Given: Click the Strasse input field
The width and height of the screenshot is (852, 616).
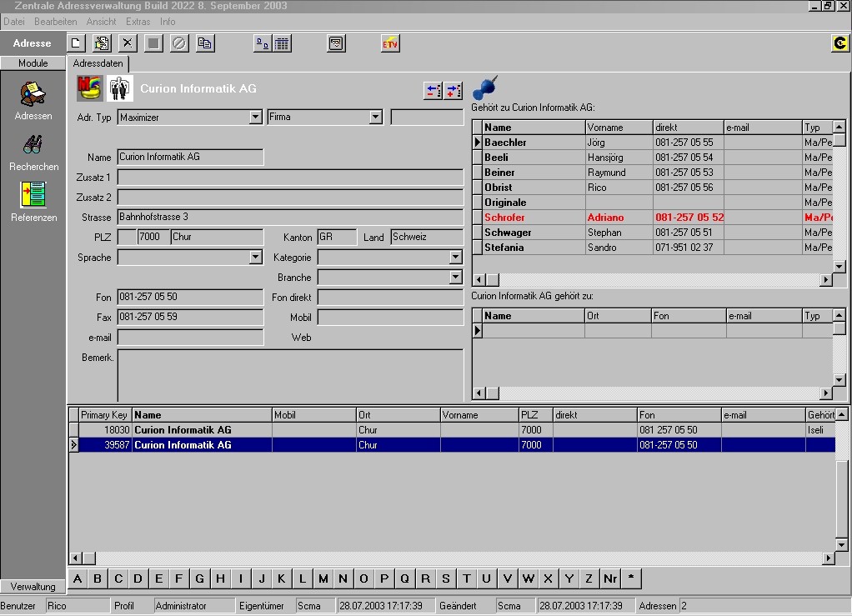Looking at the screenshot, I should click(x=290, y=218).
